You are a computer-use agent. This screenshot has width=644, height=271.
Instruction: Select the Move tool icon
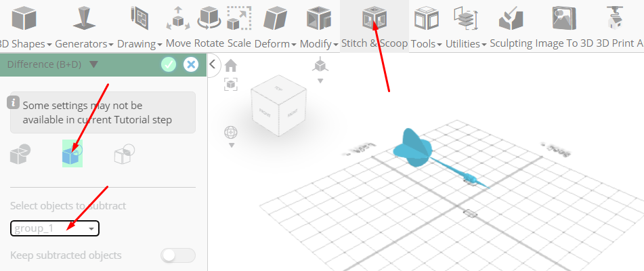point(178,18)
